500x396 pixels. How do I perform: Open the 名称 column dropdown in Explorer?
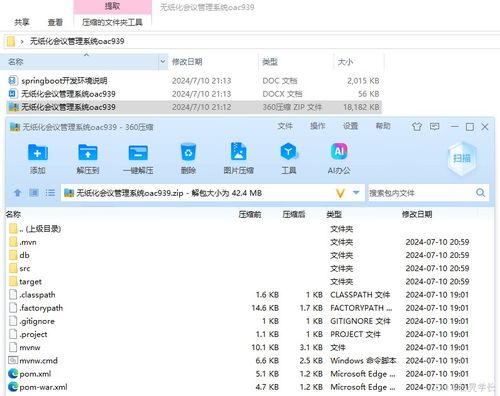coord(163,62)
